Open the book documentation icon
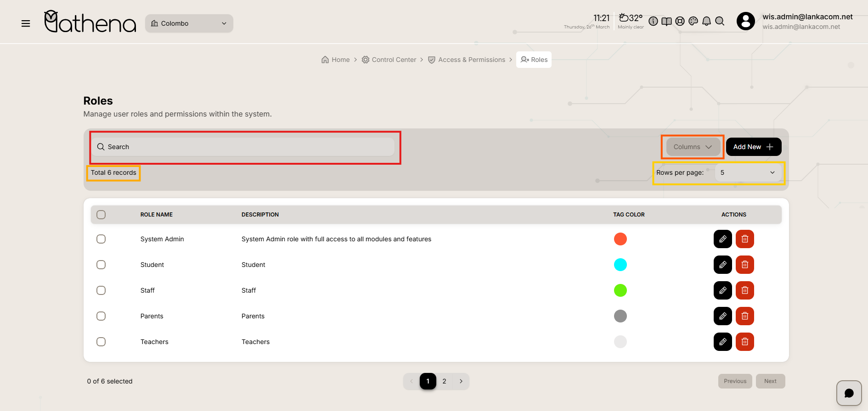Viewport: 868px width, 411px height. tap(666, 21)
